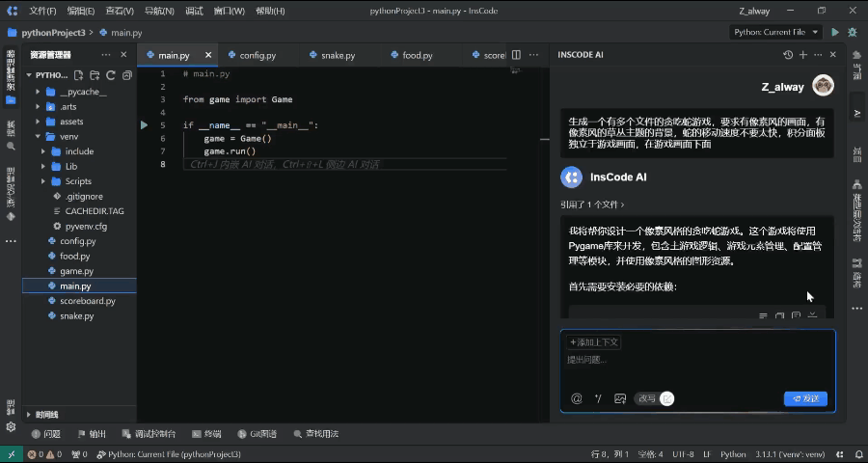This screenshot has height=463, width=868.
Task: Click the 添加上下文 add context button
Action: click(x=594, y=342)
